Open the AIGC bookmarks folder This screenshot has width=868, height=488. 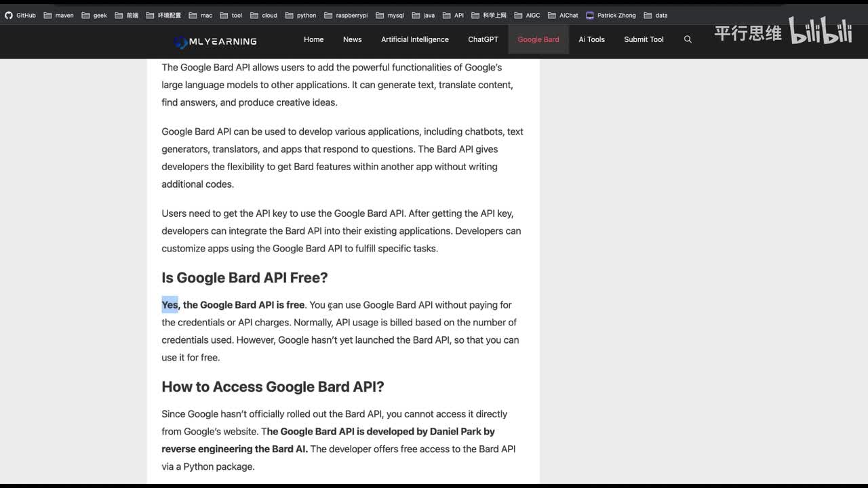(527, 15)
